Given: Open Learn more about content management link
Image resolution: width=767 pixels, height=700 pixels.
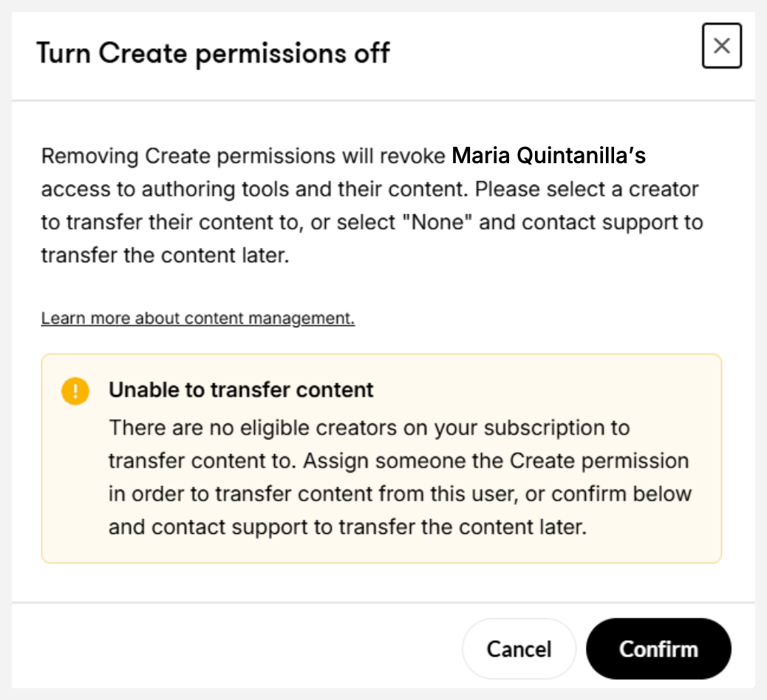Looking at the screenshot, I should [197, 318].
